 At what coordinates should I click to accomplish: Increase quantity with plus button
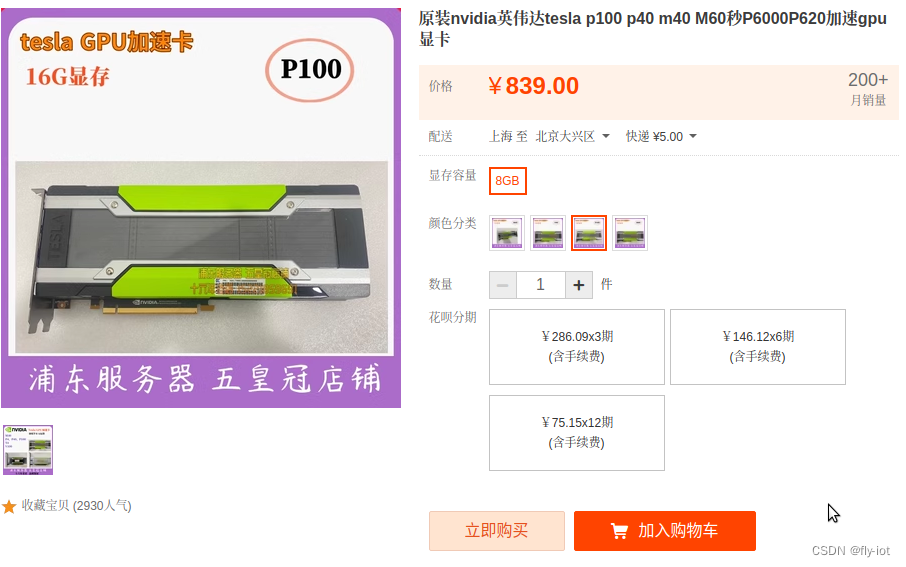pyautogui.click(x=579, y=285)
